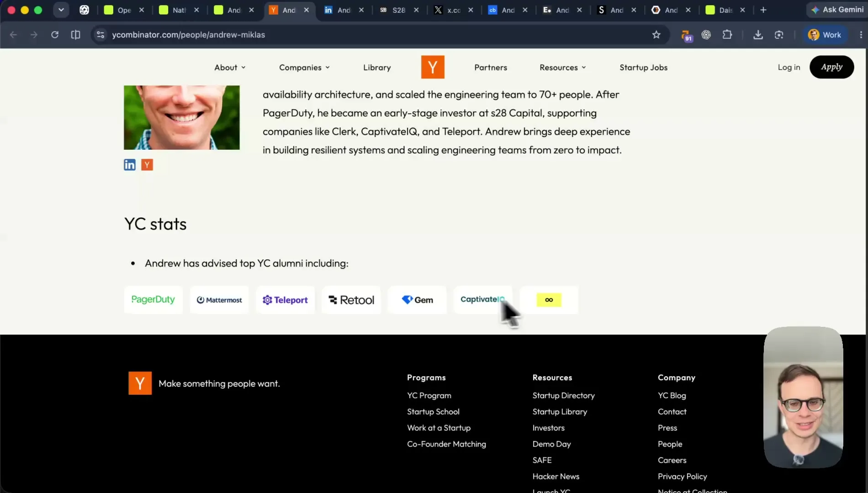Go to the Y Combinator home logo in the navbar
The height and width of the screenshot is (493, 868).
click(x=433, y=67)
